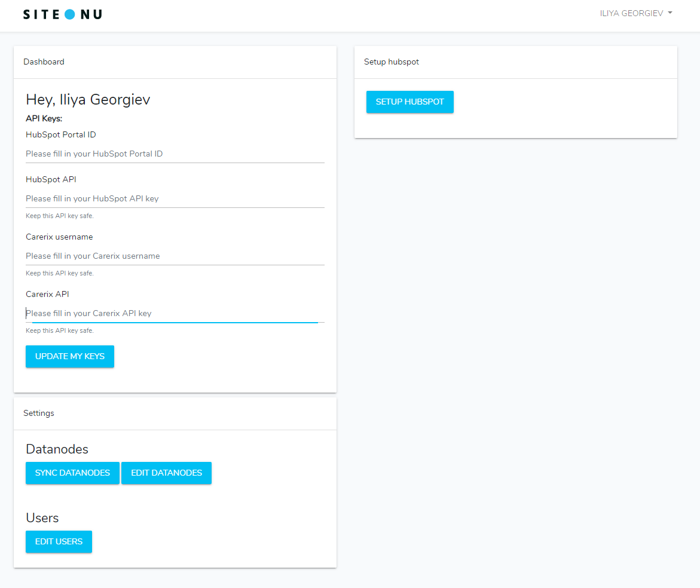Click the Edit Datanodes button
700x588 pixels.
(167, 473)
